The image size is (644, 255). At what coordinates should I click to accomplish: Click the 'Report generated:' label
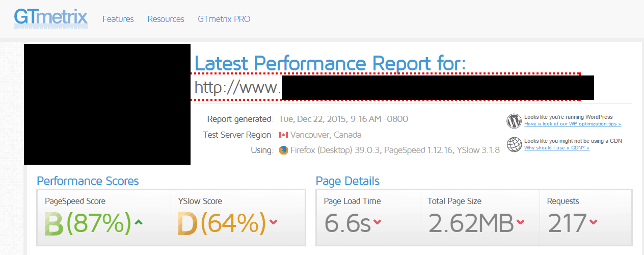[x=240, y=119]
